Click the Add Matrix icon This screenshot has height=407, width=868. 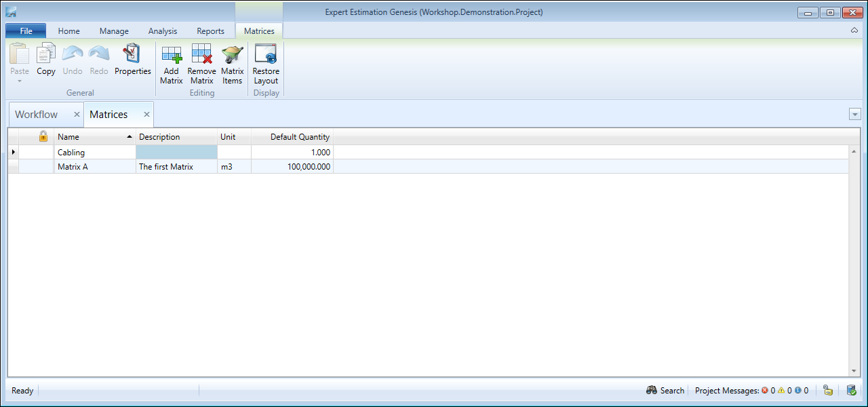172,56
